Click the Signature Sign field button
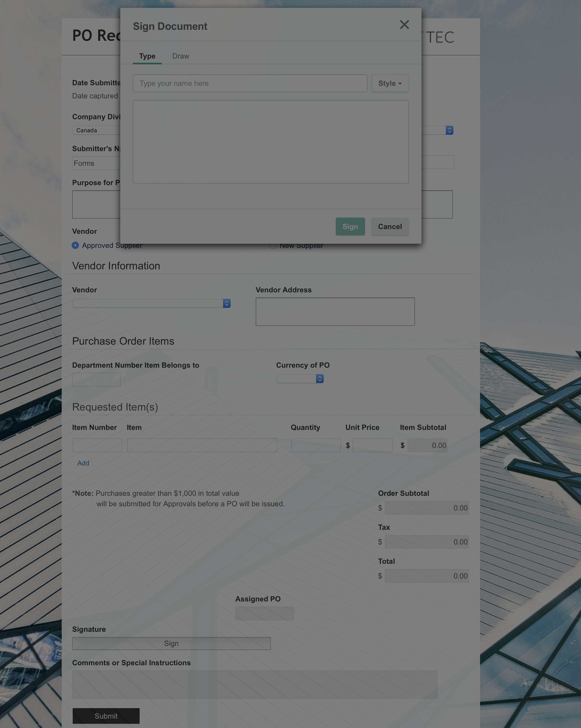Viewport: 581px width, 728px height. tap(171, 643)
